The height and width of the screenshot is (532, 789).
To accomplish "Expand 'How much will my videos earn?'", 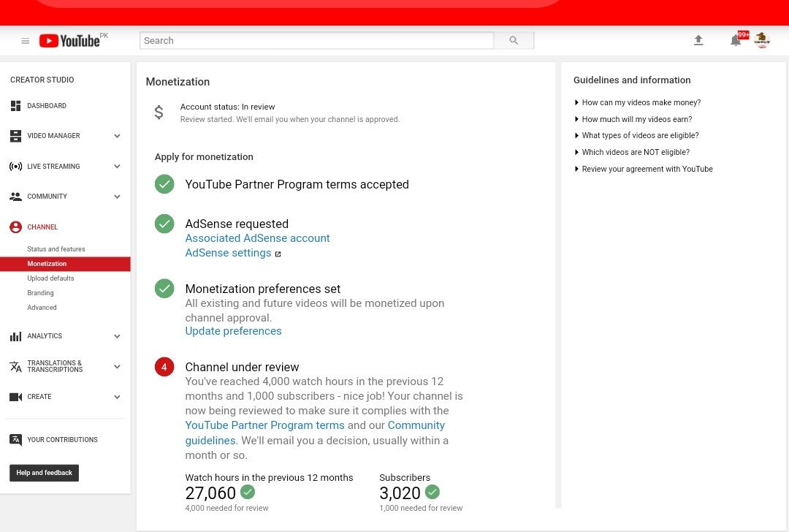I will [x=633, y=119].
